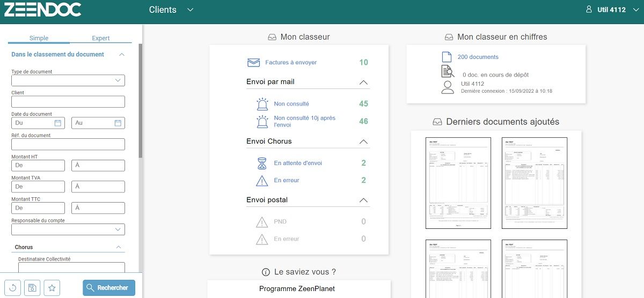
Task: Open the first recent document thumbnail in top row
Action: pos(459,183)
